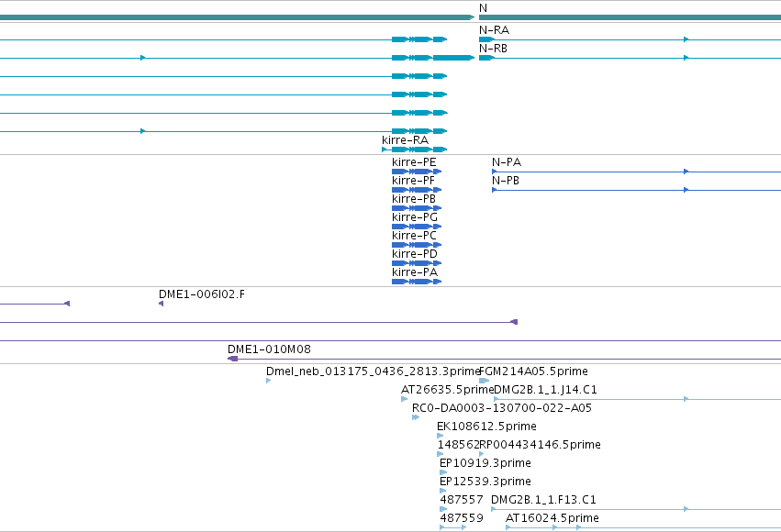Click the DMG2B.1_1.J14.C1 feature label

[545, 390]
